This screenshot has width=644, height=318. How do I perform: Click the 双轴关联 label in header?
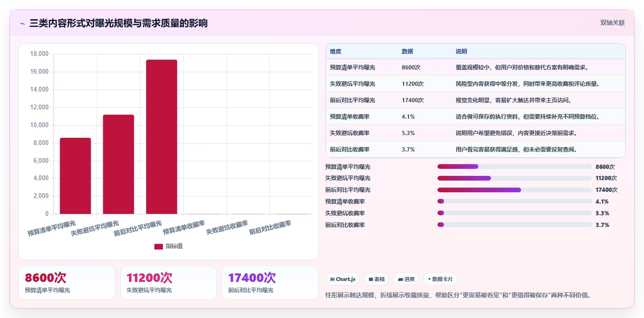pos(612,23)
